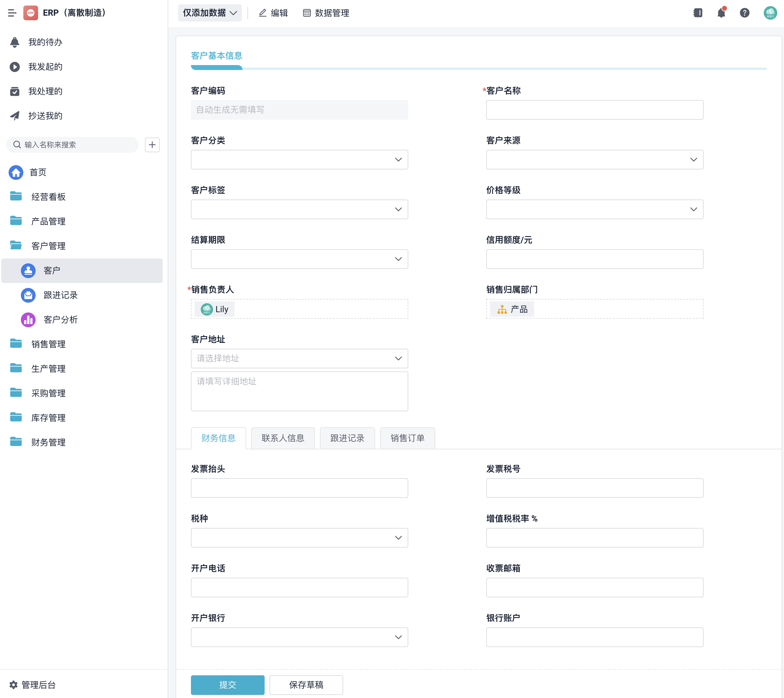Switch to 销售订单 tab

407,438
